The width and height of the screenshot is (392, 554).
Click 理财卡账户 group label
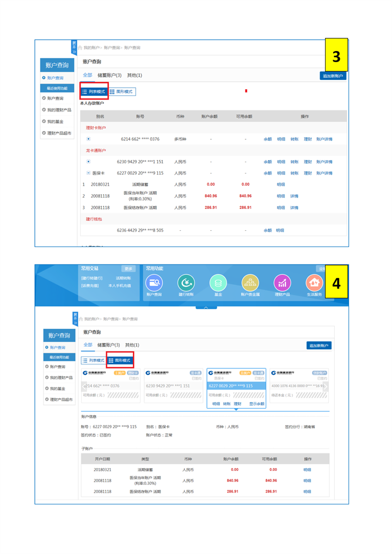point(96,128)
